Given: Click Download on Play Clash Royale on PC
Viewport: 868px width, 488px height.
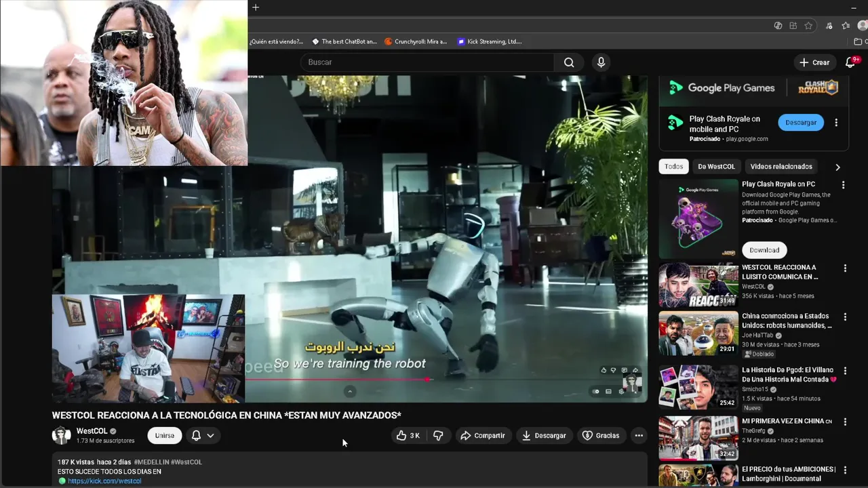Looking at the screenshot, I should point(764,250).
